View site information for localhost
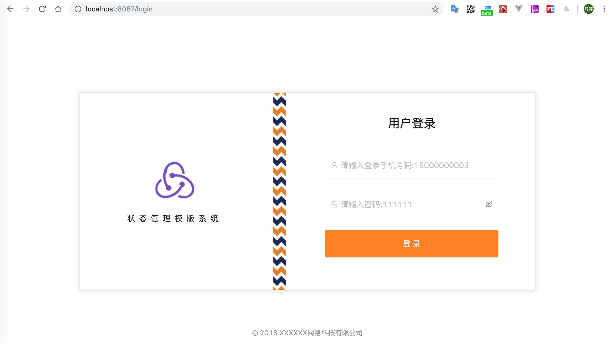Viewport: 610px width, 364px height. [x=78, y=9]
